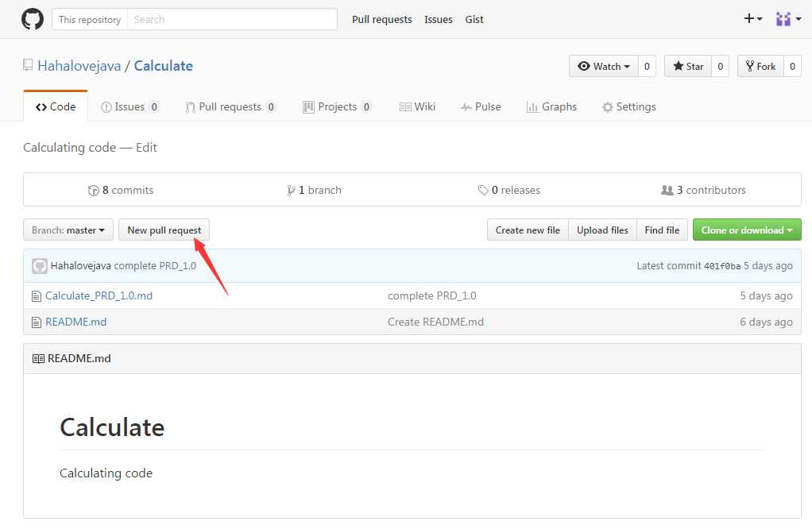Screen dimensions: 812x529
Task: Open the Wiki tab
Action: tap(417, 106)
